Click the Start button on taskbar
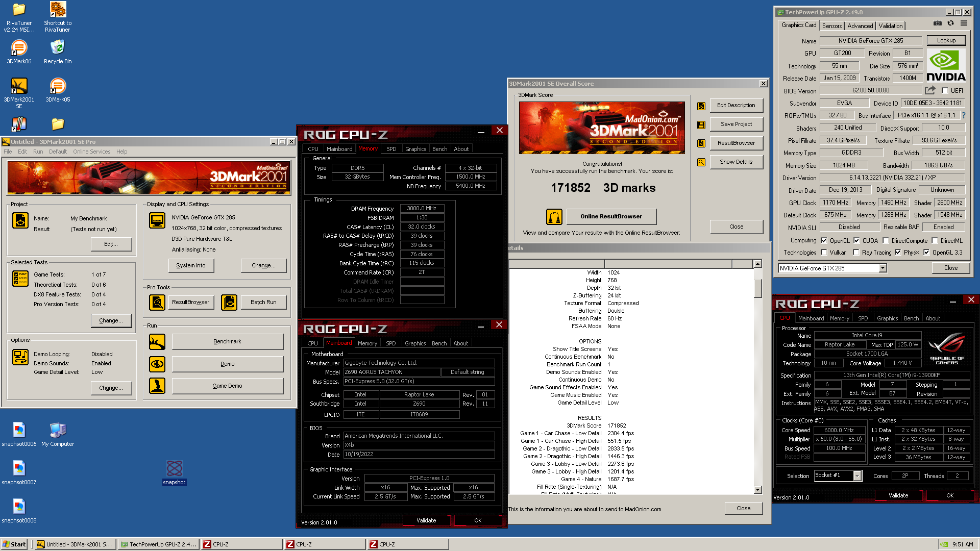This screenshot has width=980, height=551. [x=14, y=544]
